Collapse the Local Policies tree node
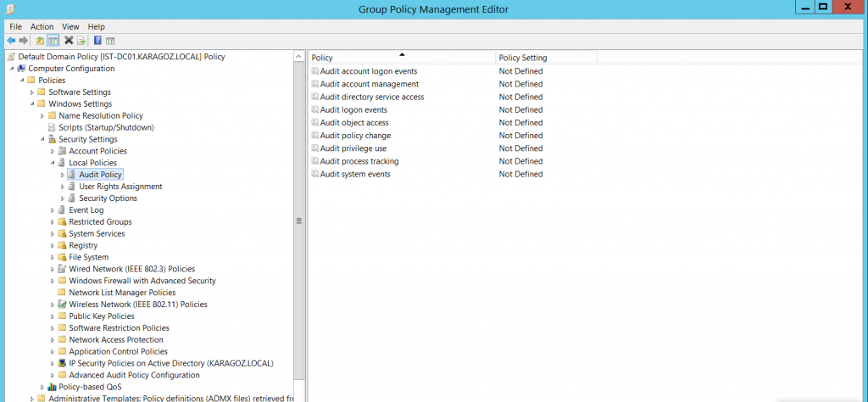 click(x=53, y=163)
